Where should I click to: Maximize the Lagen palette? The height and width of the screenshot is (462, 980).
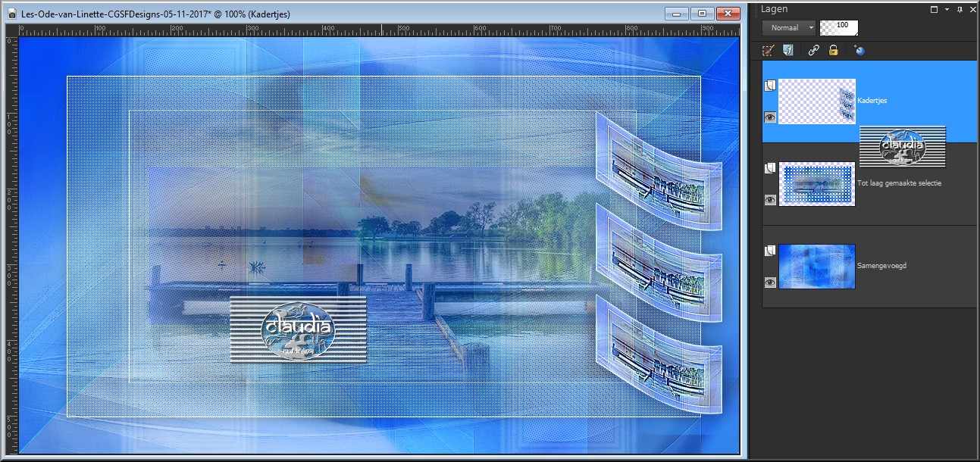(x=934, y=9)
